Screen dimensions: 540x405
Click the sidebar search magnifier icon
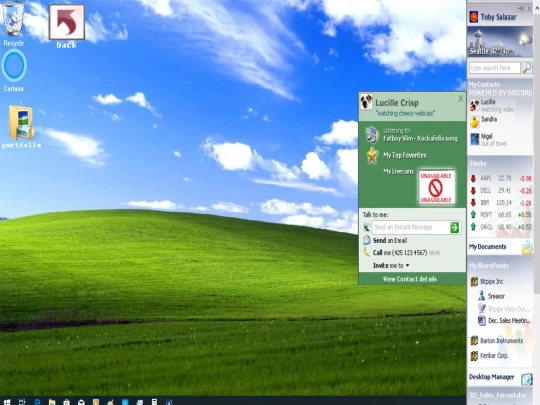pyautogui.click(x=527, y=68)
